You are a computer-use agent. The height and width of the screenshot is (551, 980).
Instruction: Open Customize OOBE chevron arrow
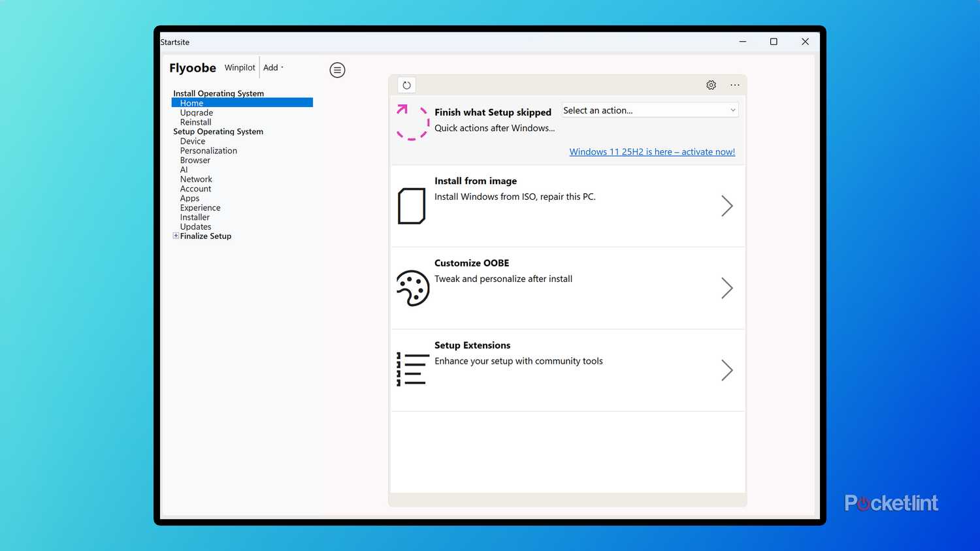point(727,288)
